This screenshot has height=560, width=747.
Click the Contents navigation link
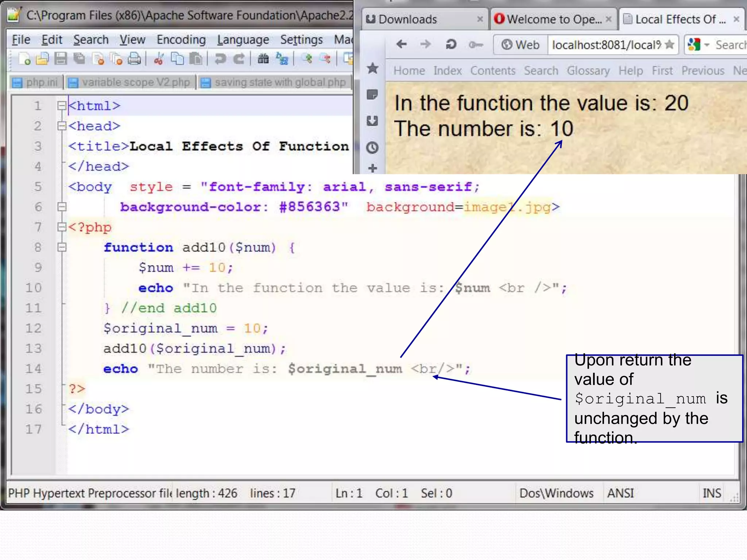click(x=493, y=70)
